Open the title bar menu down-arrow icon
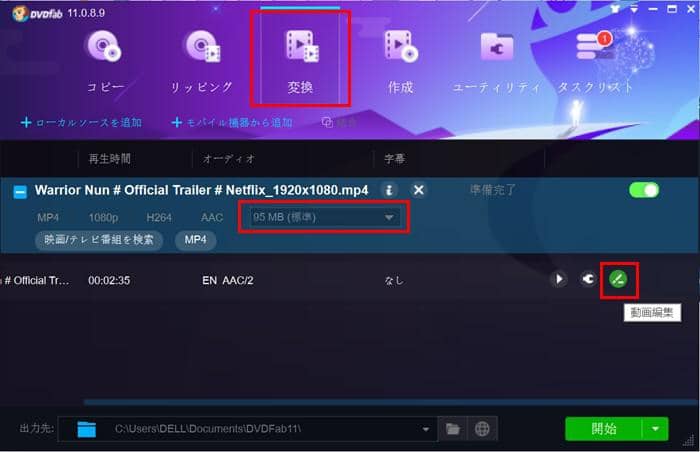Image resolution: width=700 pixels, height=452 pixels. coord(634,9)
